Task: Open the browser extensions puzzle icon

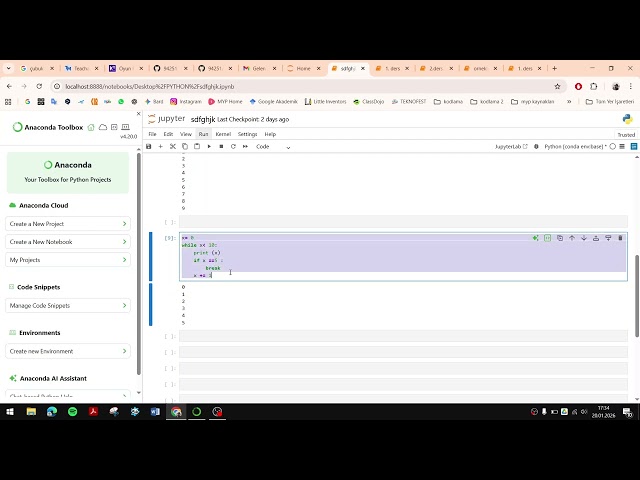Action: pos(594,87)
